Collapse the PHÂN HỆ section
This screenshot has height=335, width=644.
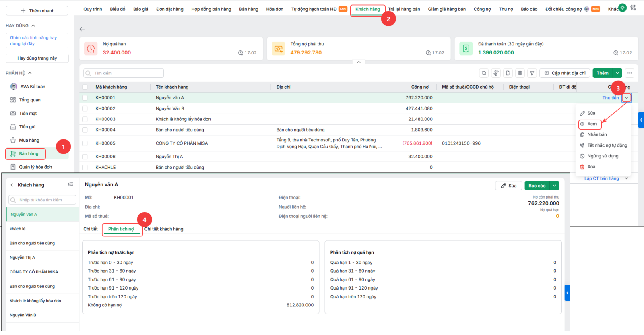pyautogui.click(x=30, y=73)
